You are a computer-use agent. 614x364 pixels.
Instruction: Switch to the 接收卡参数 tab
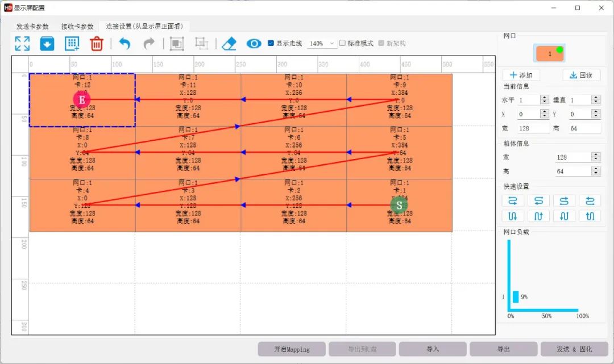pos(77,26)
